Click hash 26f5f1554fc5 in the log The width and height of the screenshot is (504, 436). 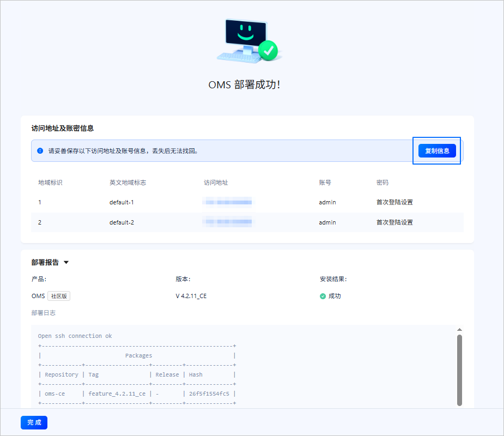click(209, 393)
